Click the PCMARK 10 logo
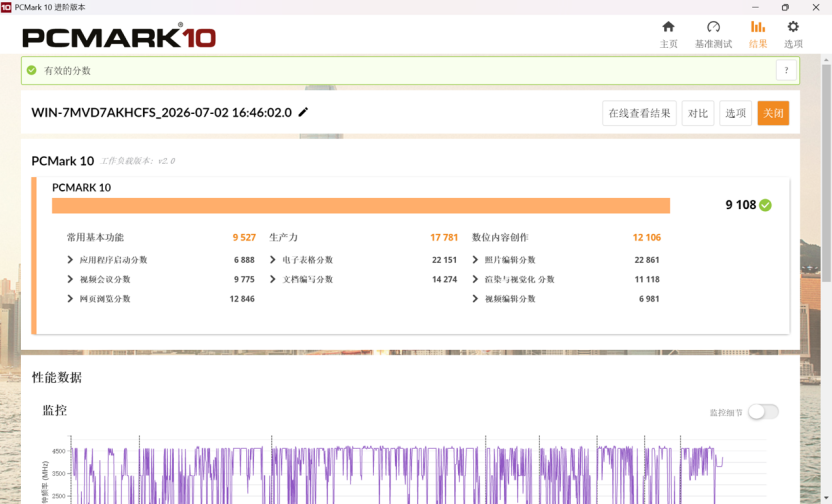The image size is (832, 504). point(119,37)
